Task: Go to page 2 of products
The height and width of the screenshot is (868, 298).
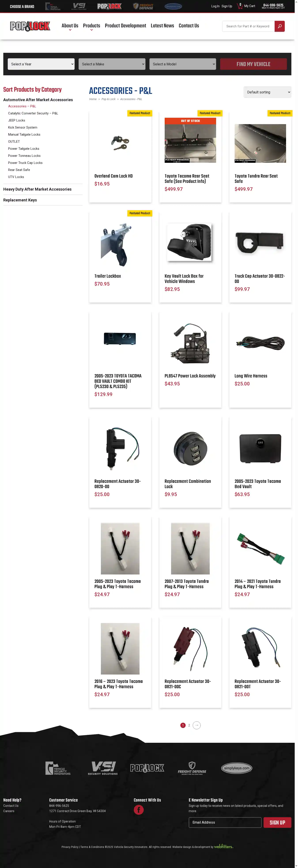Action: [x=189, y=725]
